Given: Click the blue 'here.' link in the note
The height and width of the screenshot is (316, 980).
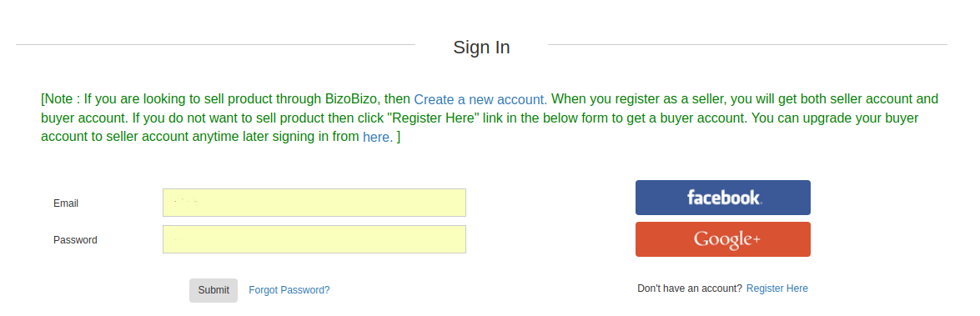Looking at the screenshot, I should [378, 137].
